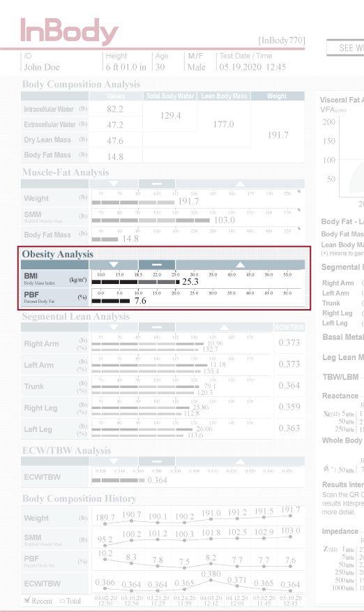Click the over-range arrow in Obesity Analysis header
The height and width of the screenshot is (612, 364).
241,264
